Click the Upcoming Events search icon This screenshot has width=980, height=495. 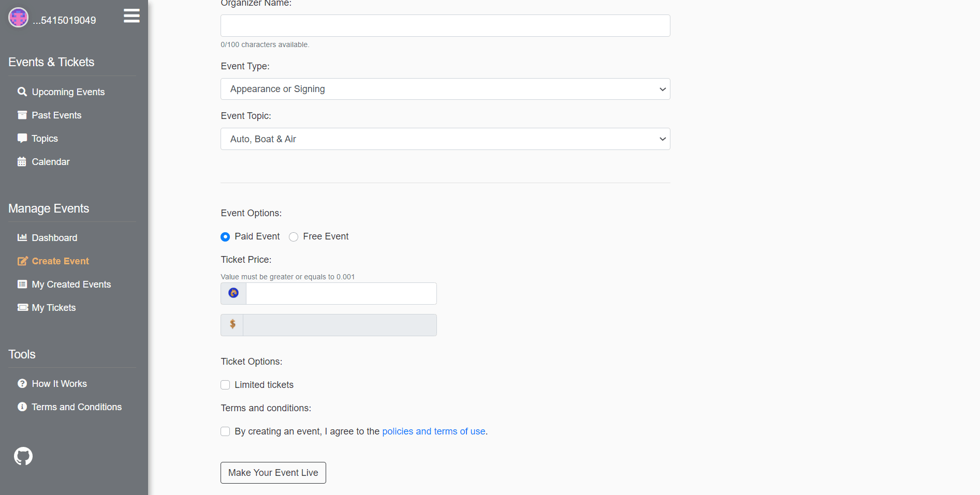[22, 92]
